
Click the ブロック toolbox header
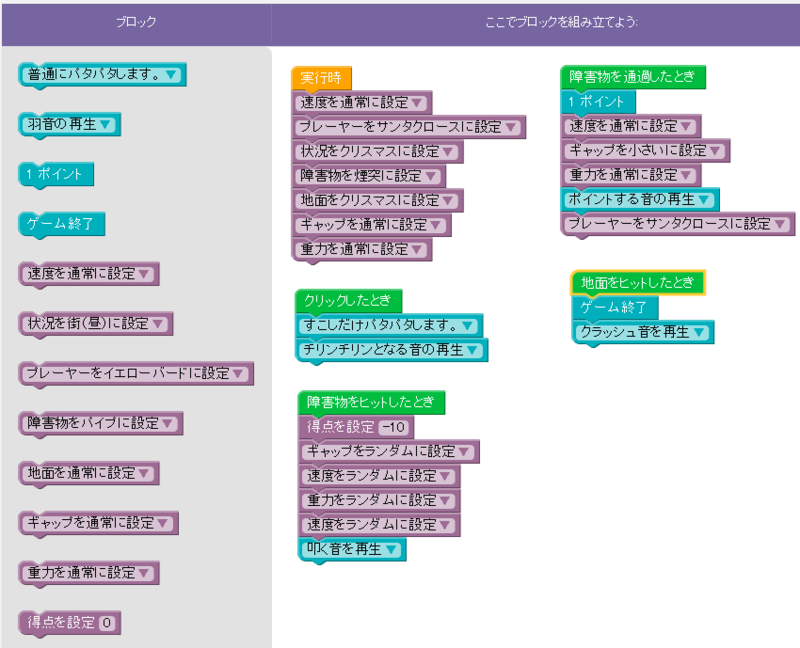coord(136,22)
